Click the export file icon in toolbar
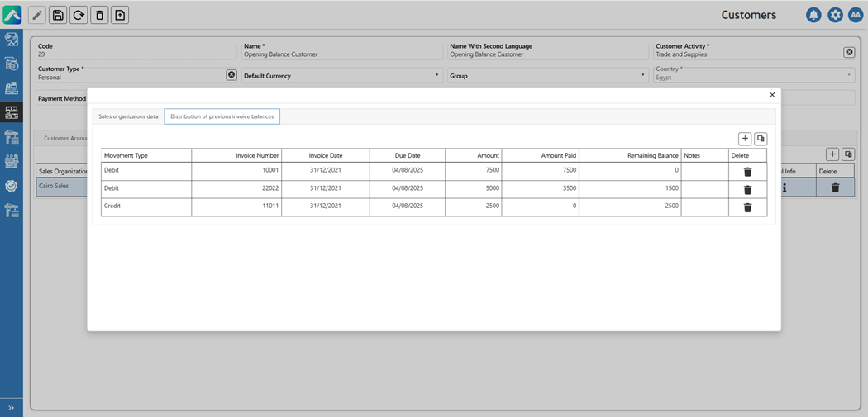868x417 pixels. click(120, 15)
